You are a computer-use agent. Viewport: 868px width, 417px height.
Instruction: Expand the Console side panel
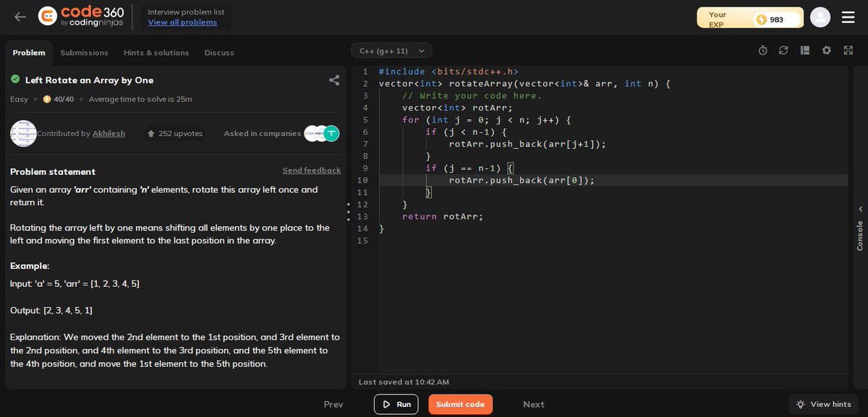click(x=860, y=228)
